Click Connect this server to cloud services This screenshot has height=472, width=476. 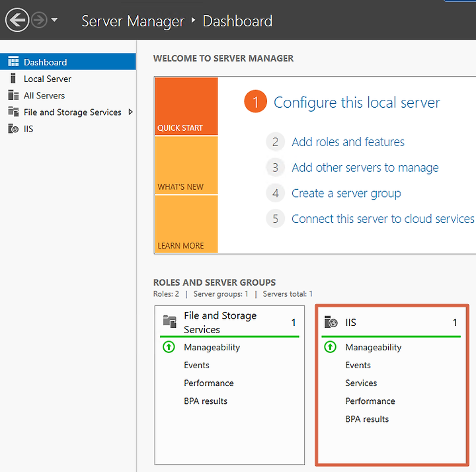tap(383, 219)
